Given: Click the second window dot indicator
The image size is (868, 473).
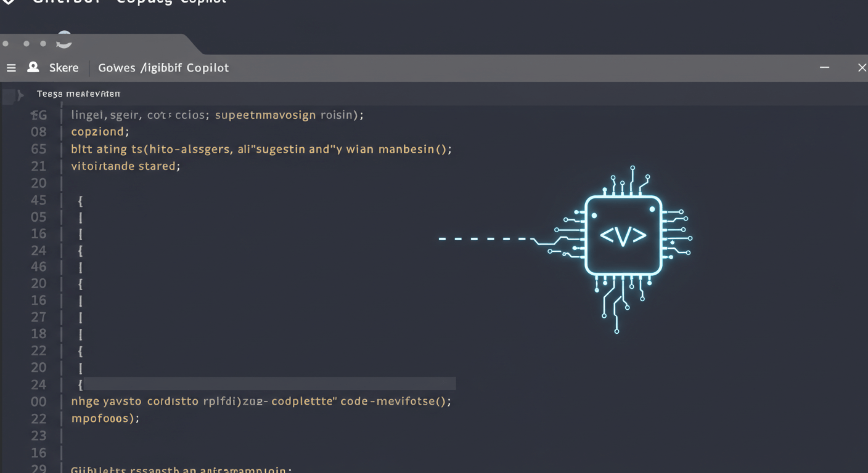Looking at the screenshot, I should click(x=26, y=43).
